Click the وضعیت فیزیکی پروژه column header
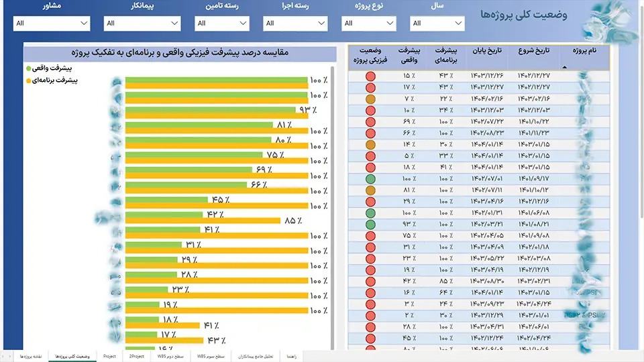This screenshot has height=362, width=644. pyautogui.click(x=370, y=56)
